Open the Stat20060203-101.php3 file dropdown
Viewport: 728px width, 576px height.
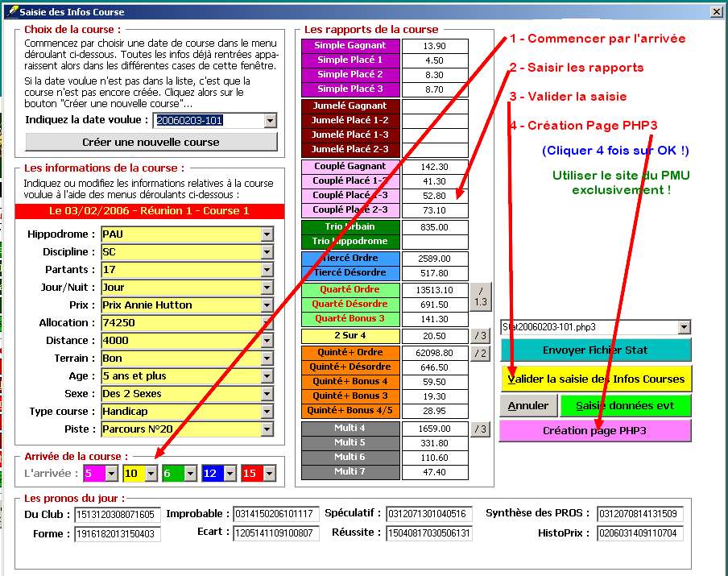point(684,327)
